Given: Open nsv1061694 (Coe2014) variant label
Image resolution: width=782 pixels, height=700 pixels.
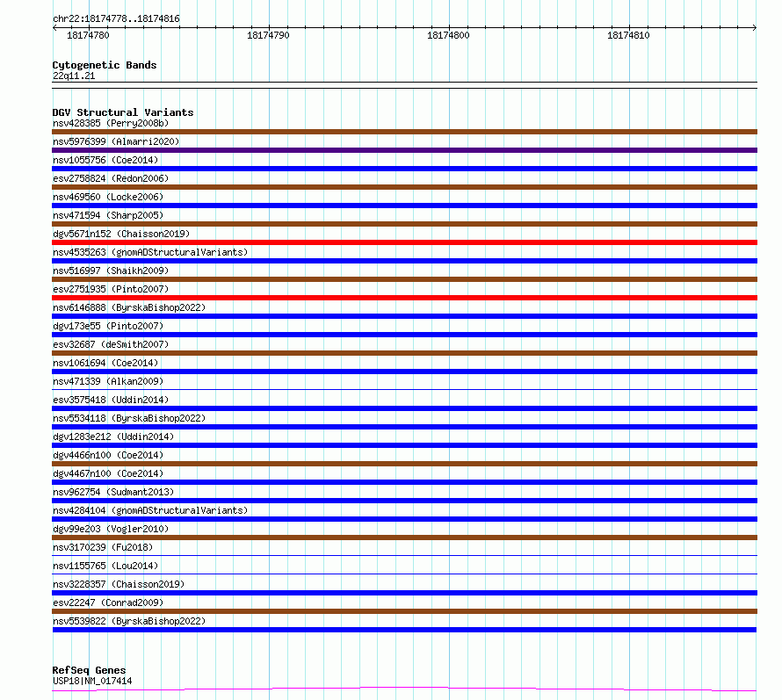Looking at the screenshot, I should click(x=105, y=363).
